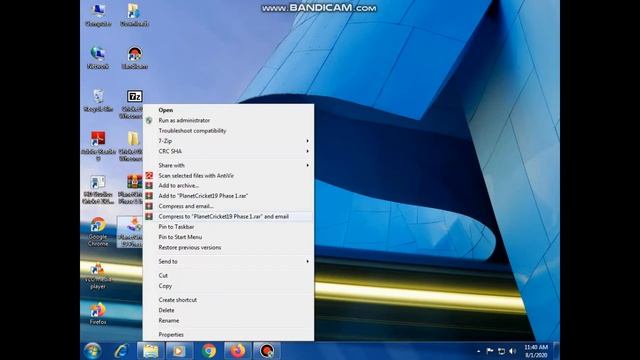
Task: Open Firefox desktop shortcut
Action: point(98,314)
